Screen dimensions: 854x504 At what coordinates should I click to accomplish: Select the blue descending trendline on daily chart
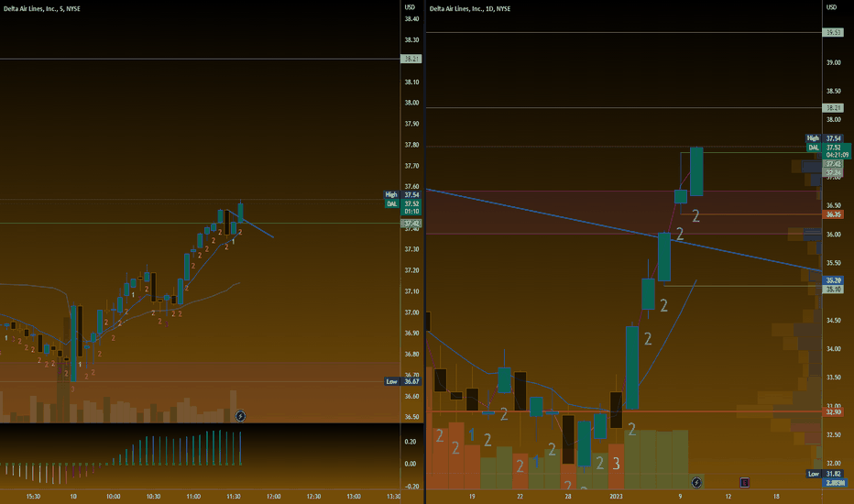tap(624, 229)
